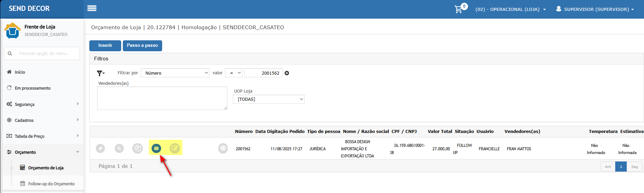Select Orçamento de Loja in sidebar
Screen dimensions: 644x193
click(46, 168)
